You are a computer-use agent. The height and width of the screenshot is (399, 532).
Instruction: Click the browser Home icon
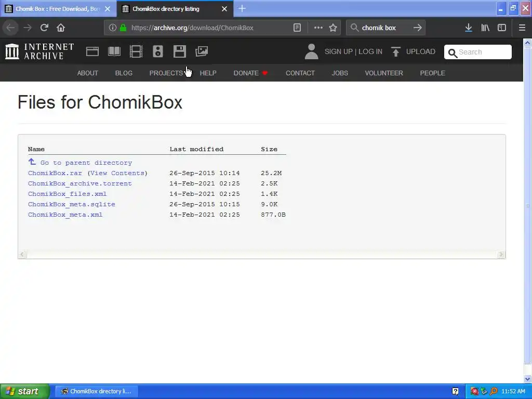(61, 28)
